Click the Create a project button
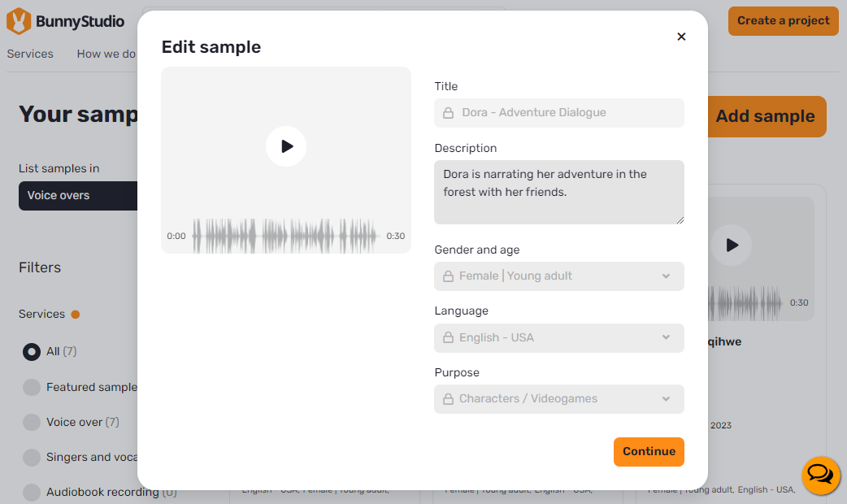 [x=784, y=21]
